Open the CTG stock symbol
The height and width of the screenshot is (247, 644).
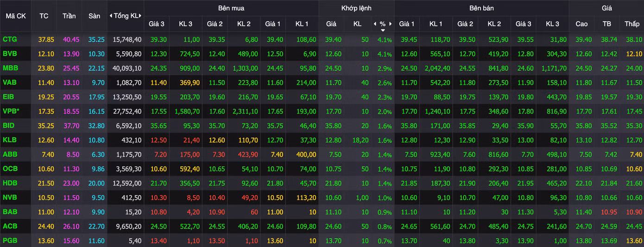click(9, 40)
